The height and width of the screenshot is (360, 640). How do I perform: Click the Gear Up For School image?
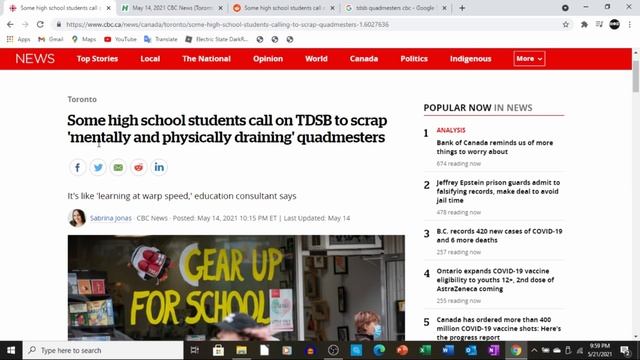pos(236,288)
